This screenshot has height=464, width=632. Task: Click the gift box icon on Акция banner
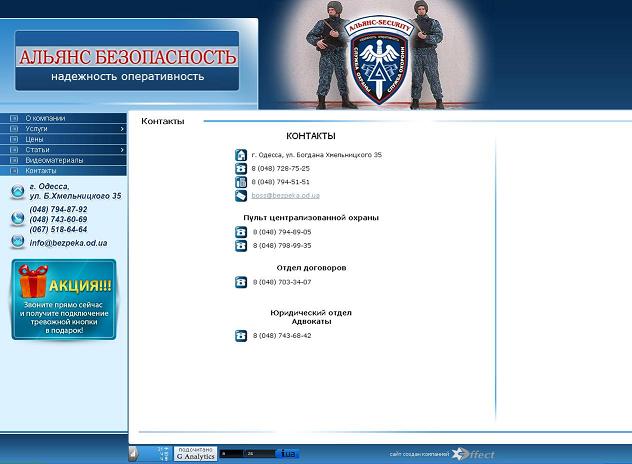click(x=33, y=281)
